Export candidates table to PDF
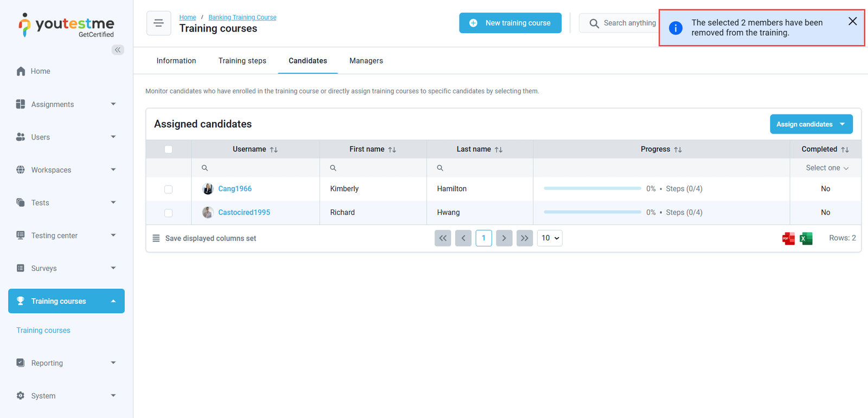Viewport: 868px width, 418px height. click(x=788, y=238)
